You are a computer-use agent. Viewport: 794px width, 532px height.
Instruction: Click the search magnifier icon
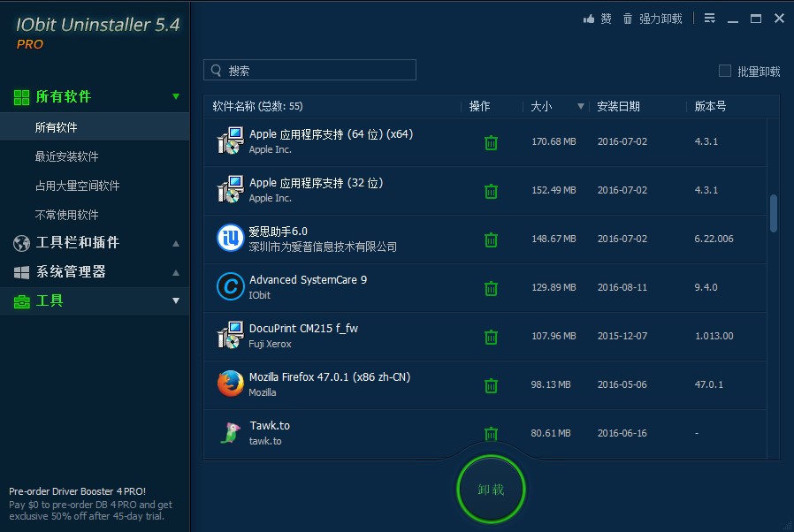point(217,71)
